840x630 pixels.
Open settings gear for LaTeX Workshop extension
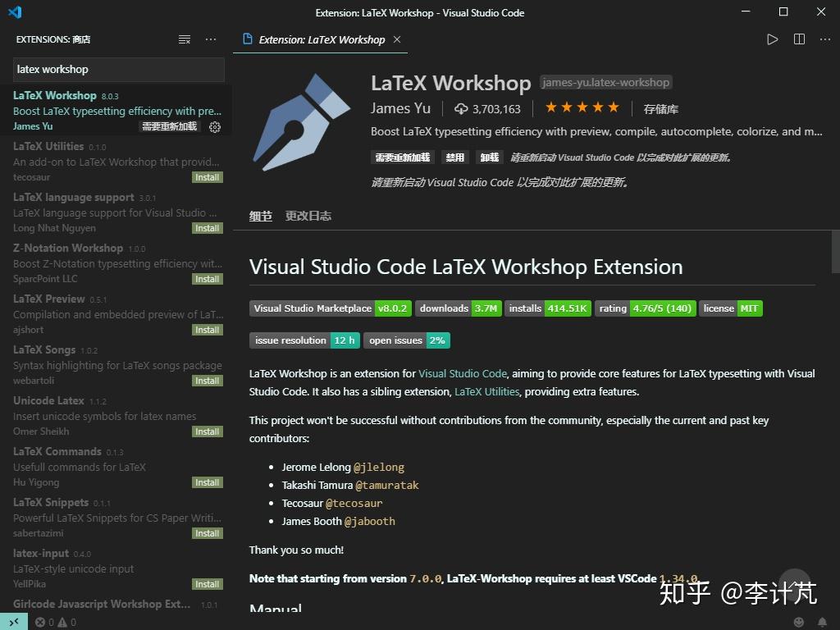[x=215, y=127]
